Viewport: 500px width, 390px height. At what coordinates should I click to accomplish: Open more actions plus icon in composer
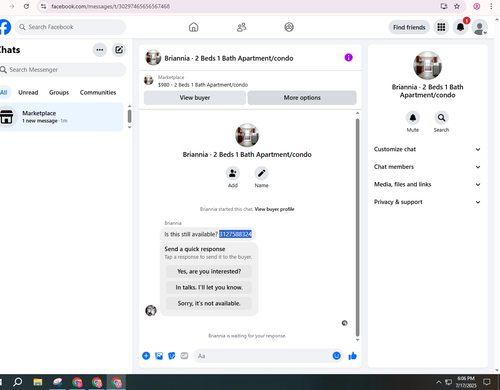(146, 356)
